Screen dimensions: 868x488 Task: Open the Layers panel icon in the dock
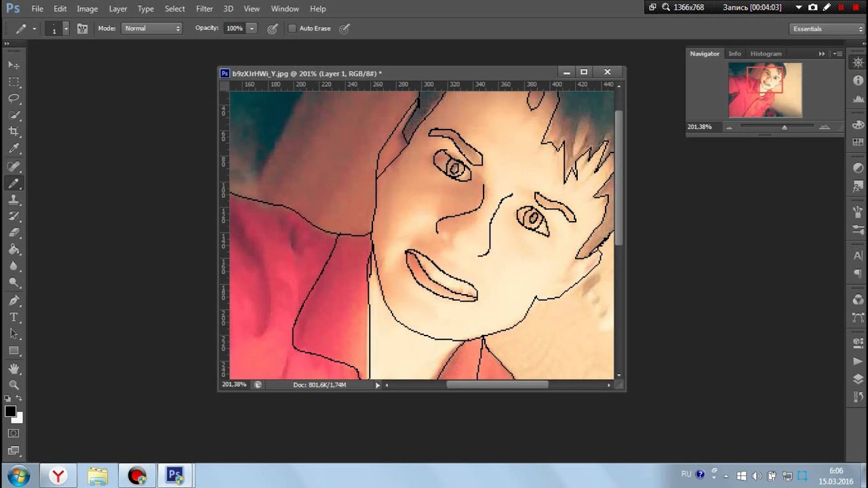tap(858, 380)
